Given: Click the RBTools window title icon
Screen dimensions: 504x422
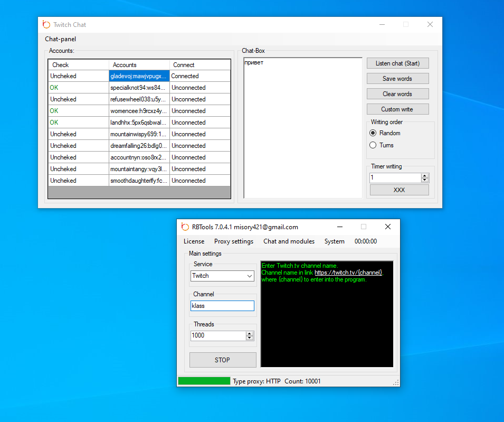Looking at the screenshot, I should 185,227.
